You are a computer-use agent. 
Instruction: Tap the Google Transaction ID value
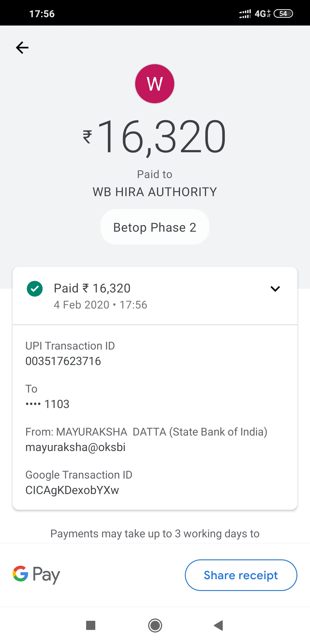click(72, 490)
